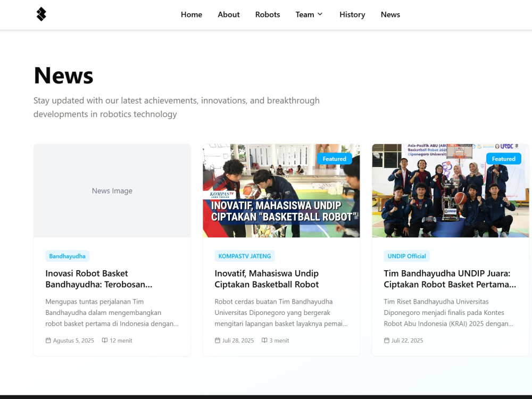The height and width of the screenshot is (399, 532).
Task: Select the Bandhayudha category tag
Action: pyautogui.click(x=67, y=256)
